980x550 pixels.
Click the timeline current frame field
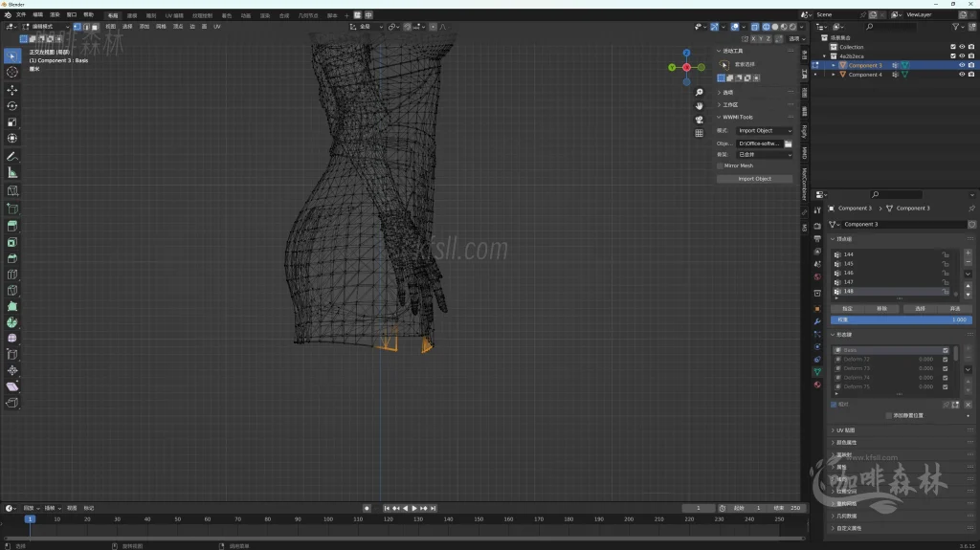click(x=699, y=508)
